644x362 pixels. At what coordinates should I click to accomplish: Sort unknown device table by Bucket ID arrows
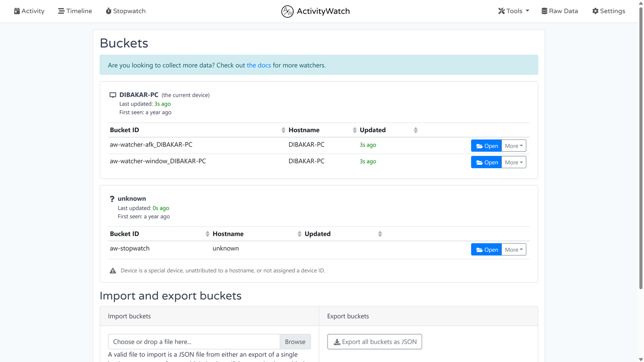207,234
